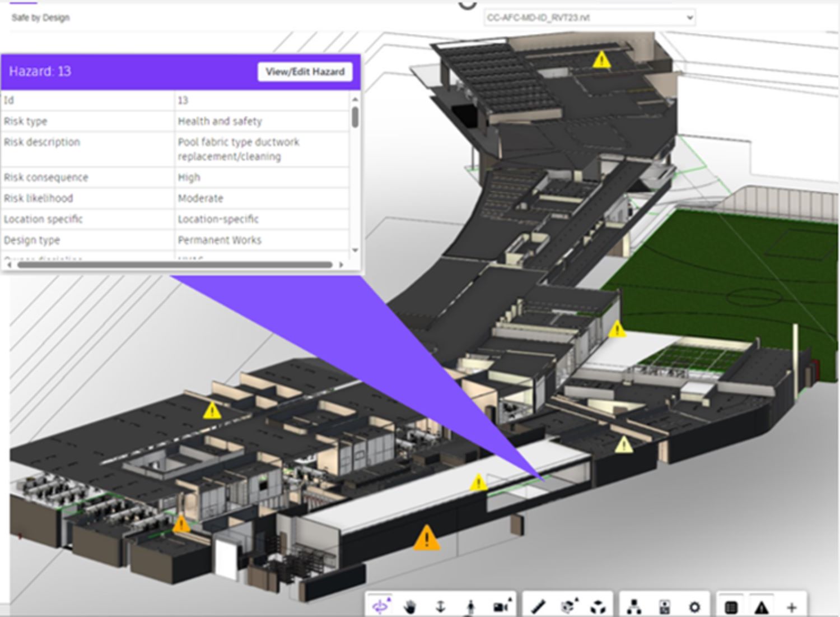Enter First Person walk mode

click(470, 605)
